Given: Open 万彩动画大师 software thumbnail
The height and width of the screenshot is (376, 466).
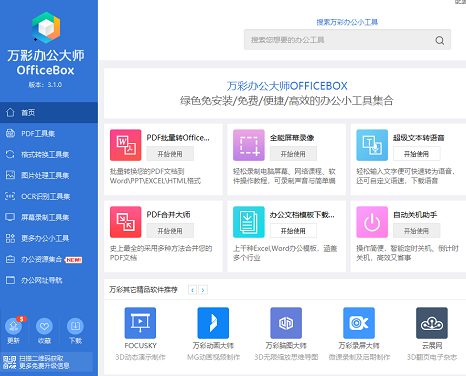Looking at the screenshot, I should 213,323.
